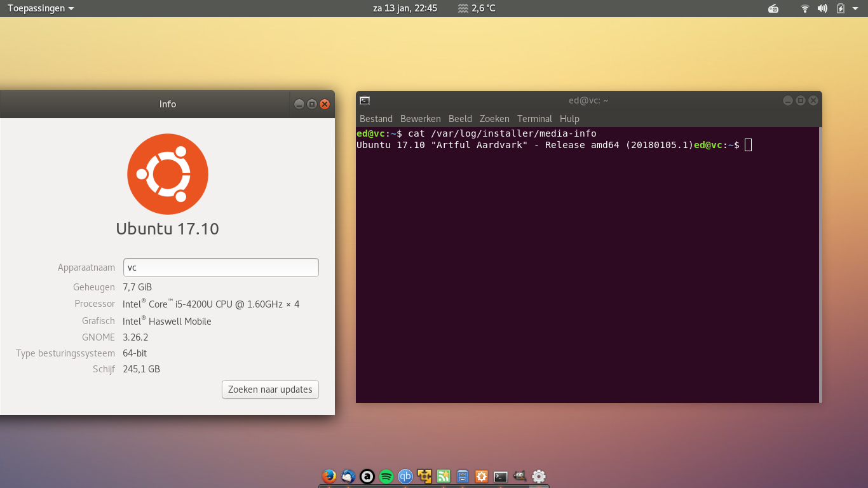Open the Terminal menu in the menu bar
The image size is (868, 488).
coord(534,119)
